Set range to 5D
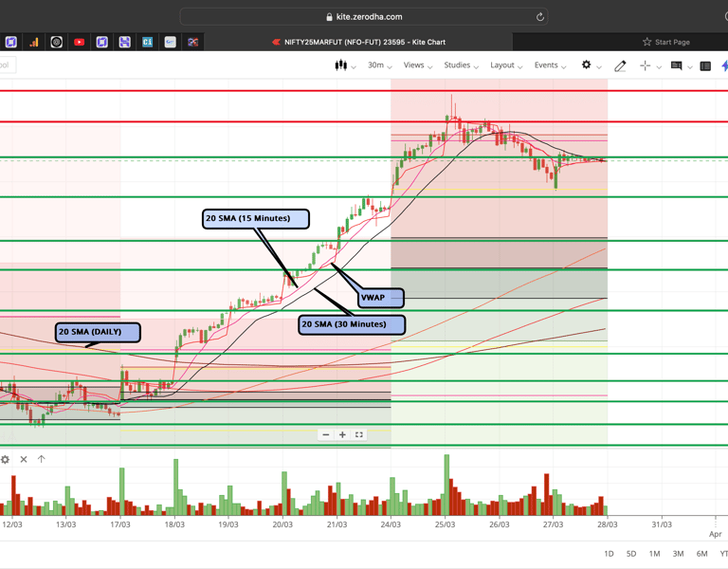This screenshot has height=569, width=728. click(x=631, y=554)
